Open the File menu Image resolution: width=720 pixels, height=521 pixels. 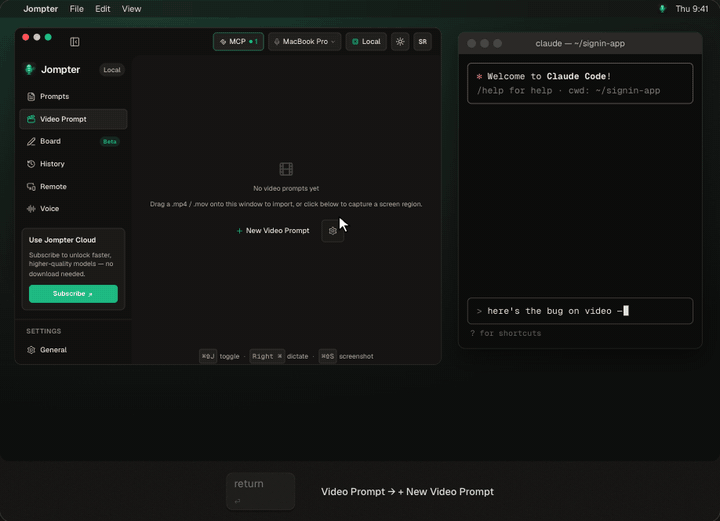point(77,9)
